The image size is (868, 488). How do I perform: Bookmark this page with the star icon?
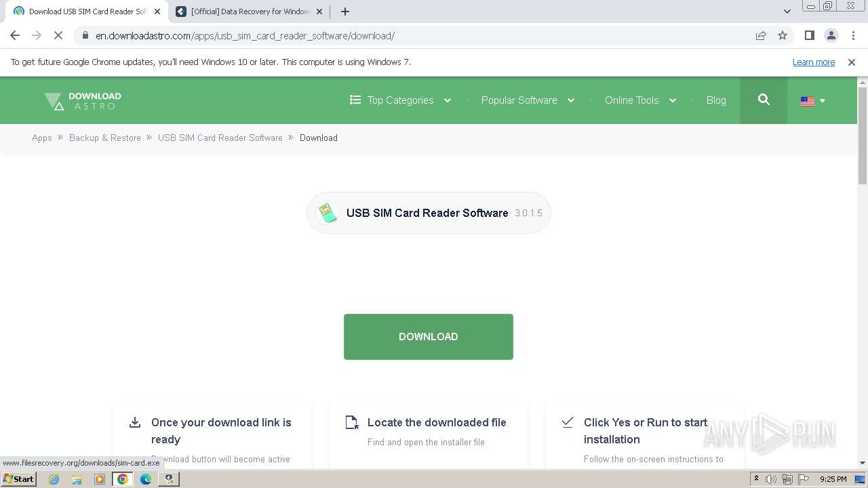click(783, 36)
